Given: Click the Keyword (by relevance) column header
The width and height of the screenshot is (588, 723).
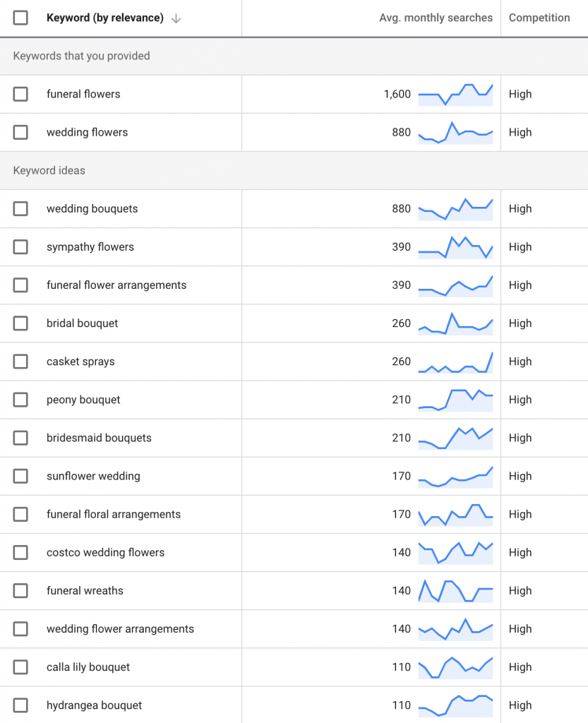Looking at the screenshot, I should [x=105, y=18].
